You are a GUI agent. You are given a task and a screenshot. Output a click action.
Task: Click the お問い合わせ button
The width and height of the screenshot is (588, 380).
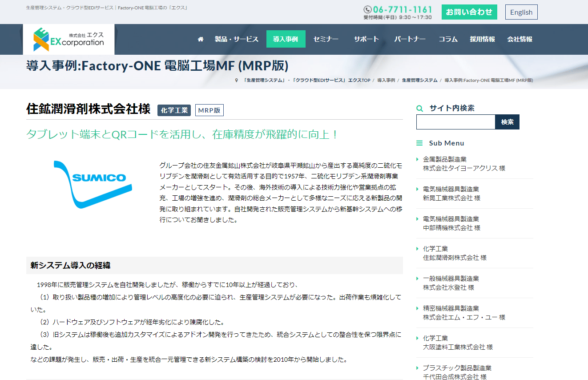pos(469,12)
